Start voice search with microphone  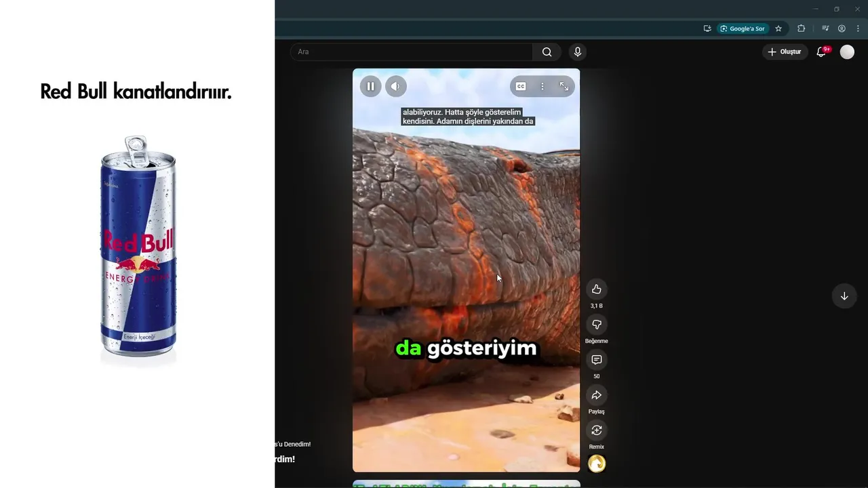[578, 52]
